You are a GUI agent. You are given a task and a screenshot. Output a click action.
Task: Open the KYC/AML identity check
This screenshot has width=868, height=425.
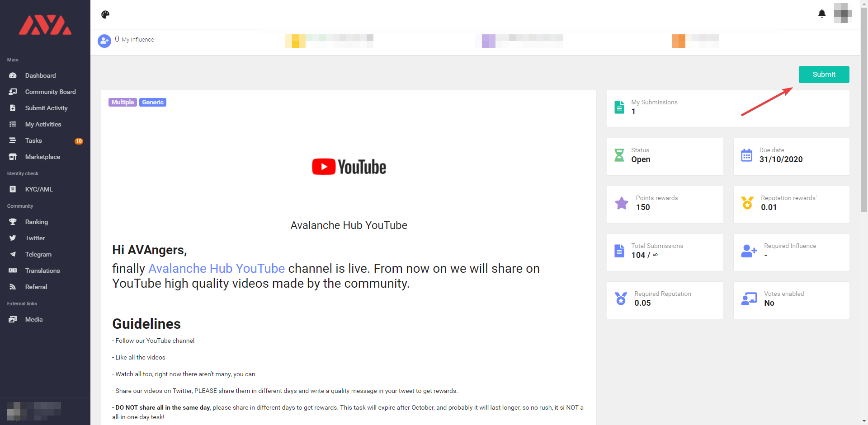[x=39, y=189]
